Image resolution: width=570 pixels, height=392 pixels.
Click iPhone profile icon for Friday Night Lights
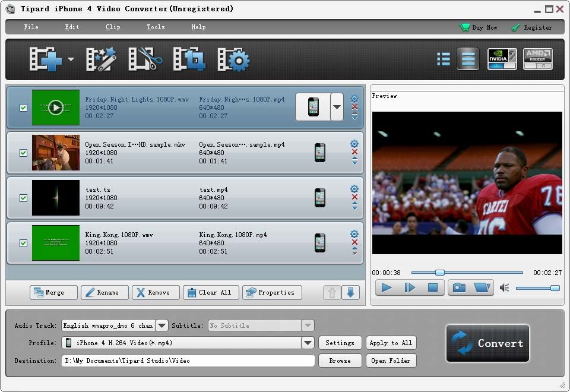(313, 107)
